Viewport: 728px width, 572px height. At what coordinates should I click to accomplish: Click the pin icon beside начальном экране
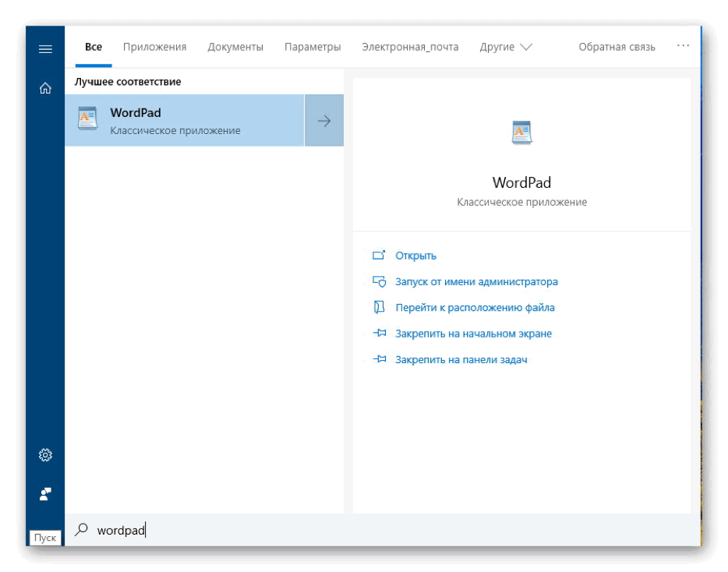click(379, 333)
